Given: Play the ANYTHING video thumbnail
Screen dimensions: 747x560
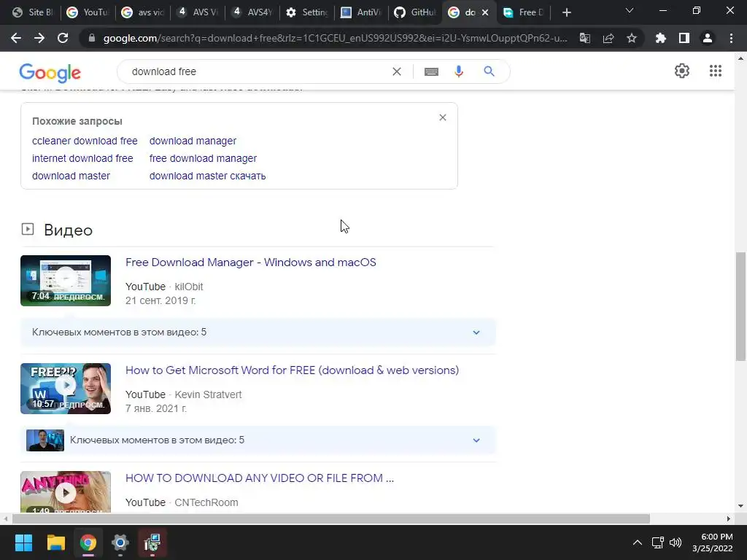Looking at the screenshot, I should [x=66, y=492].
